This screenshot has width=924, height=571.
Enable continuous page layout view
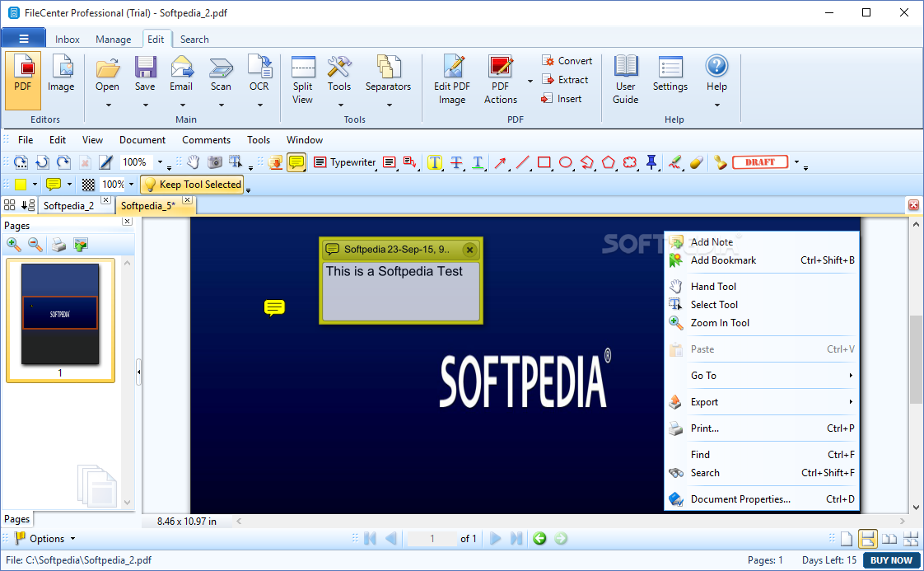867,539
